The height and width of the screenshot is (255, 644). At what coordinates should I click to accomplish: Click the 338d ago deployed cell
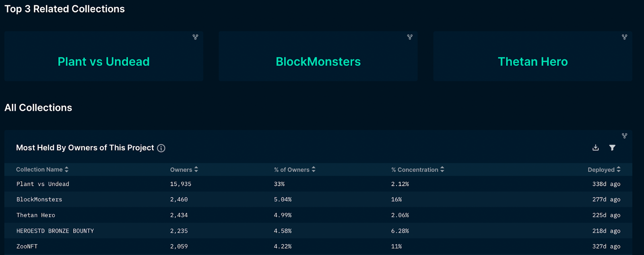[606, 184]
